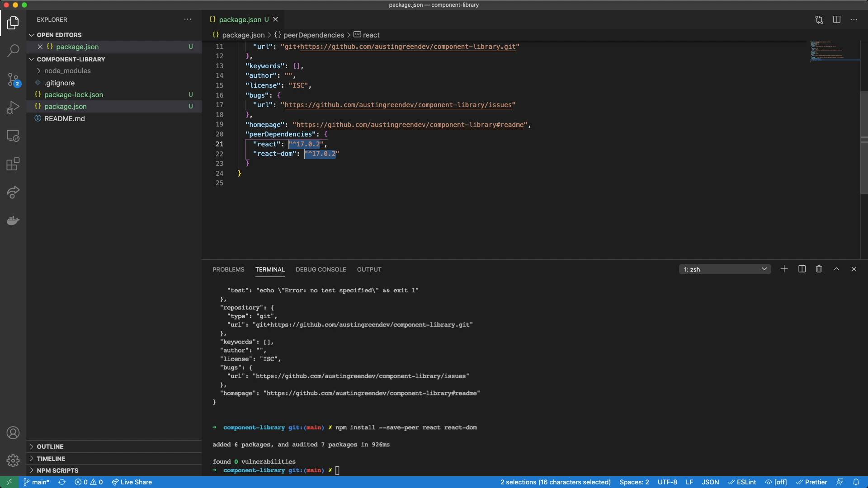The image size is (868, 488).
Task: Open the Search view
Action: tap(13, 51)
